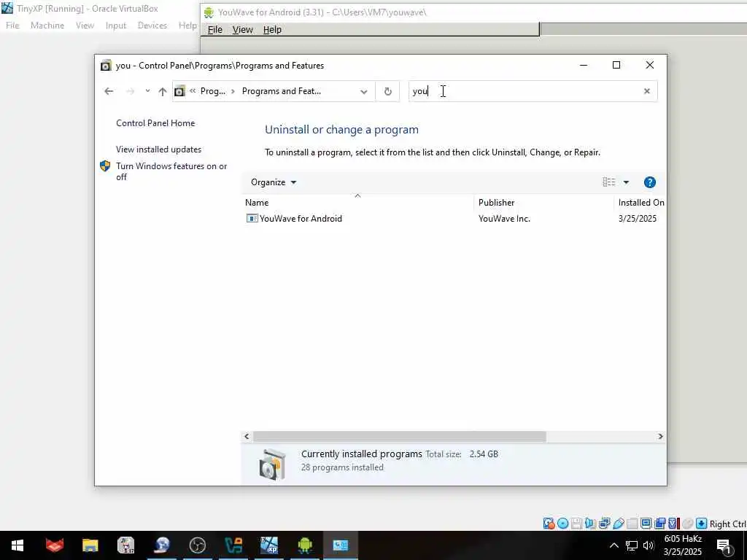The width and height of the screenshot is (747, 560).
Task: Open the system tray volume icon
Action: click(649, 545)
